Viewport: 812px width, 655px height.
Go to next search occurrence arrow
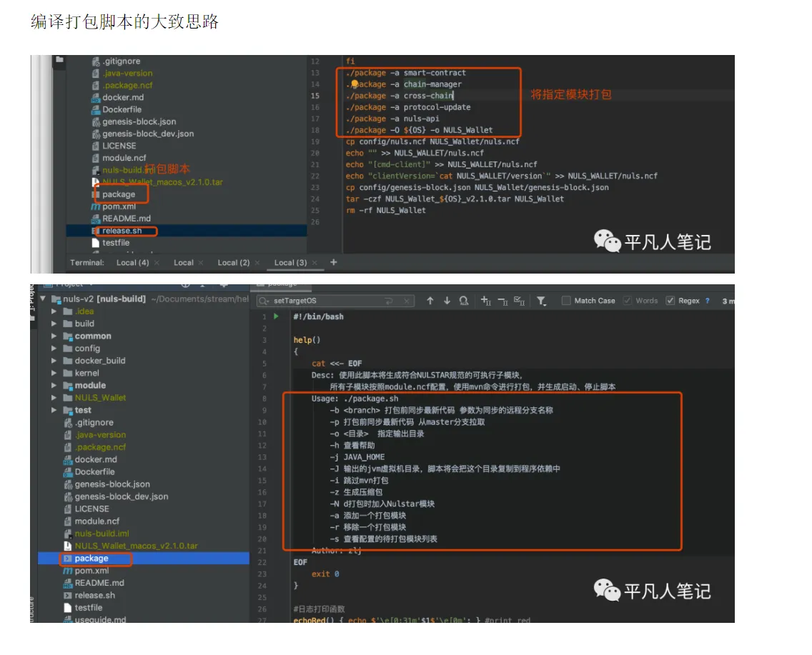coord(447,301)
